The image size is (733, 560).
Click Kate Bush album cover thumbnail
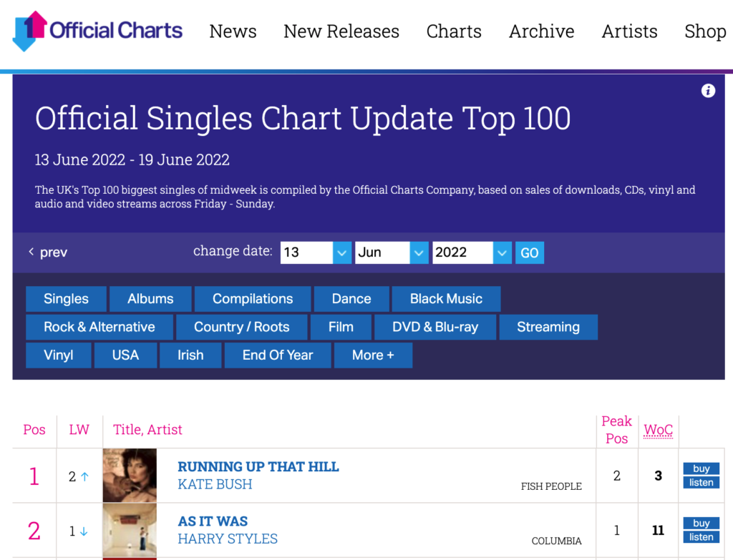coord(130,476)
